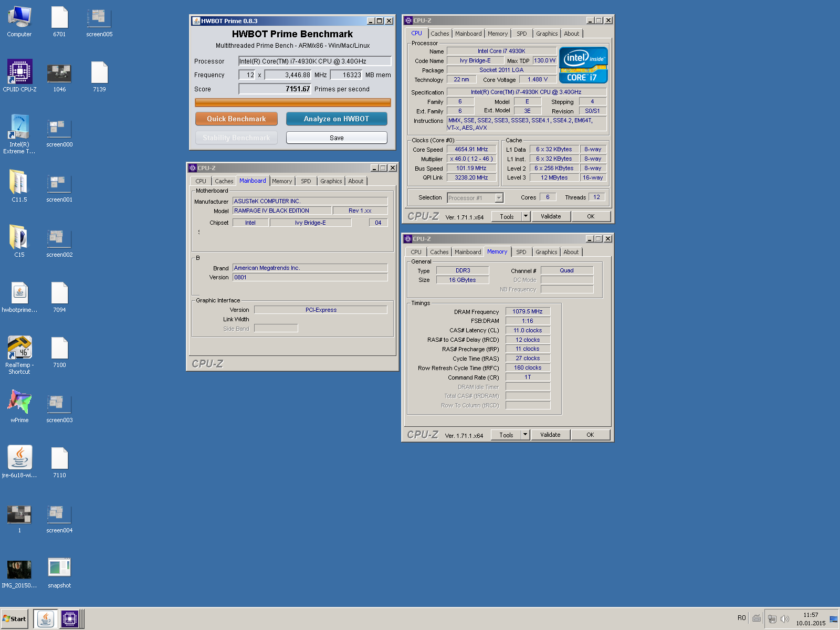Image resolution: width=840 pixels, height=630 pixels.
Task: Open the screen005 desktop file
Action: point(99,22)
